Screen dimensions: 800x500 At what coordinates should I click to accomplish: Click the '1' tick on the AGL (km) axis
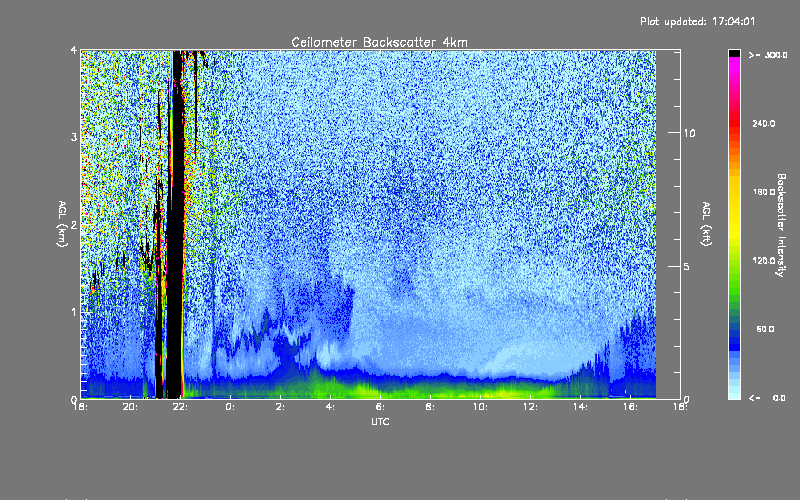tap(74, 312)
